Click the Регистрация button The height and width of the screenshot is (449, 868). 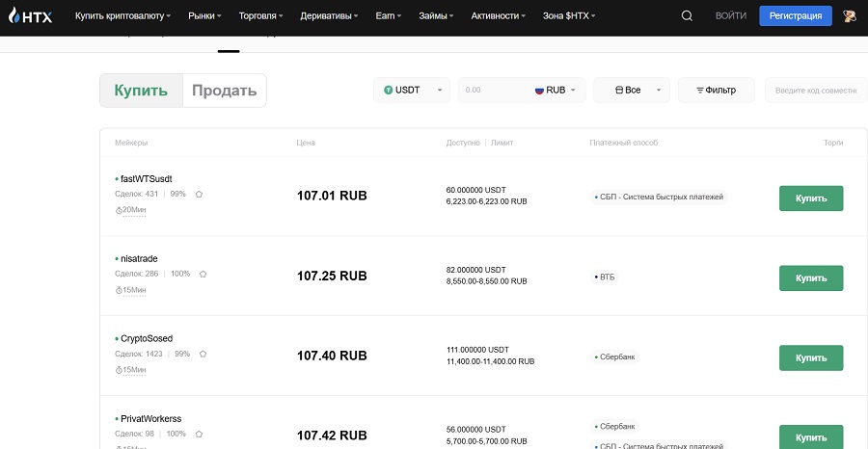(x=796, y=16)
